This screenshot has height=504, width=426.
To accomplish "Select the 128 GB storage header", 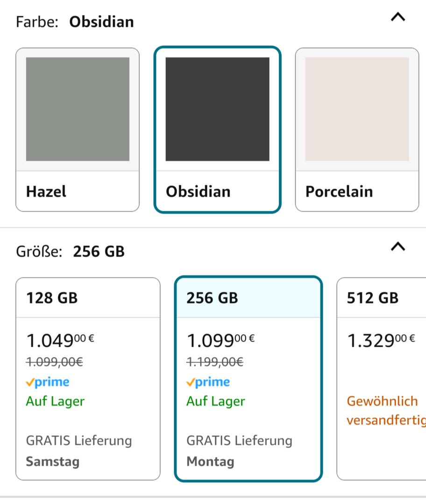I will (52, 298).
